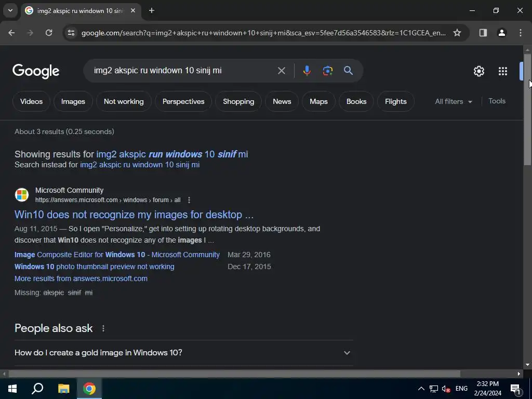Open a new browser tab
The height and width of the screenshot is (399, 532).
152,10
